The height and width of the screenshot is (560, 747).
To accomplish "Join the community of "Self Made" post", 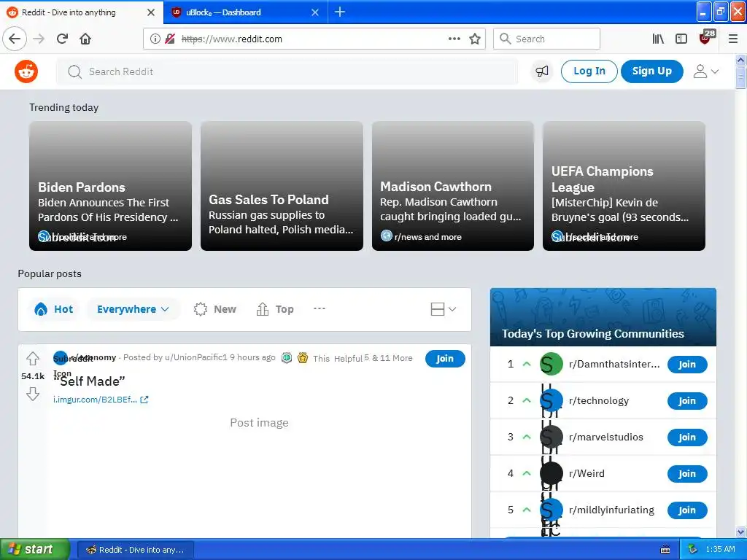I will (x=445, y=359).
